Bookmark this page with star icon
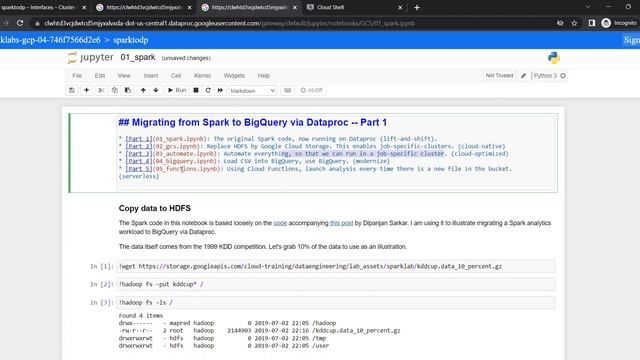This screenshot has width=640, height=360. coord(574,23)
